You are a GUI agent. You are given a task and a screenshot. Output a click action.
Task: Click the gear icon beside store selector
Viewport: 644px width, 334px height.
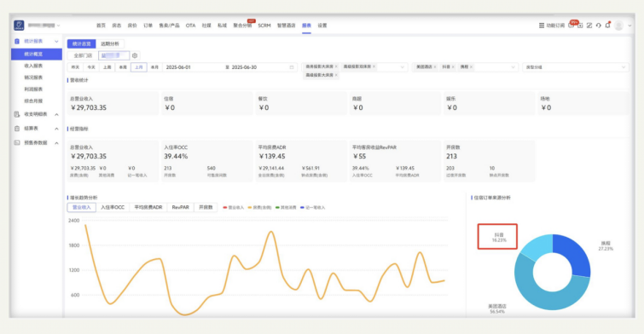tap(135, 55)
